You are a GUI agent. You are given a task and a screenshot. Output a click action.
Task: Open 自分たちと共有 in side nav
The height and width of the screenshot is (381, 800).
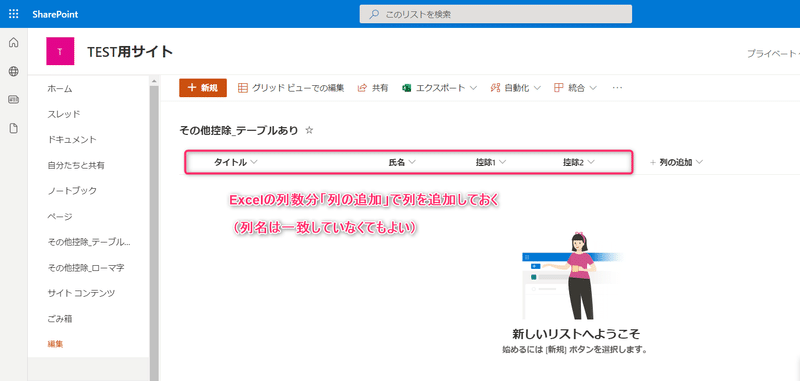[x=76, y=165]
